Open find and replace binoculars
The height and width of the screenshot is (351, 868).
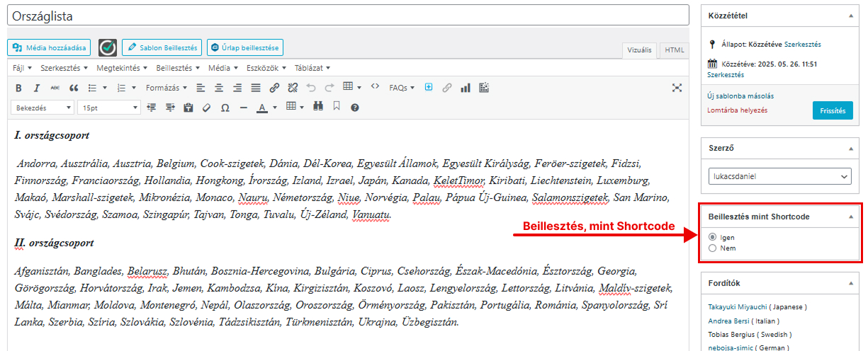pos(318,108)
